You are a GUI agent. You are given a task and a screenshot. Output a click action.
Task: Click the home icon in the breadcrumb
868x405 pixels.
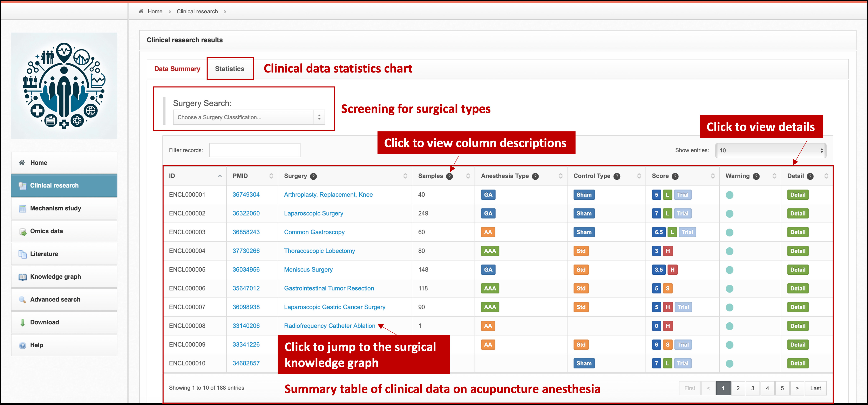(x=141, y=12)
